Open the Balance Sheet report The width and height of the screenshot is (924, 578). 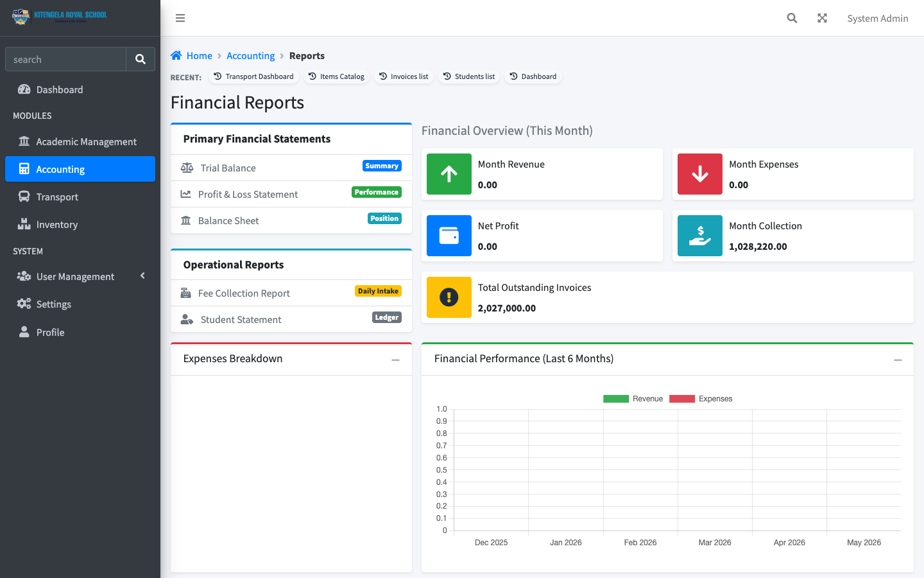pos(291,220)
